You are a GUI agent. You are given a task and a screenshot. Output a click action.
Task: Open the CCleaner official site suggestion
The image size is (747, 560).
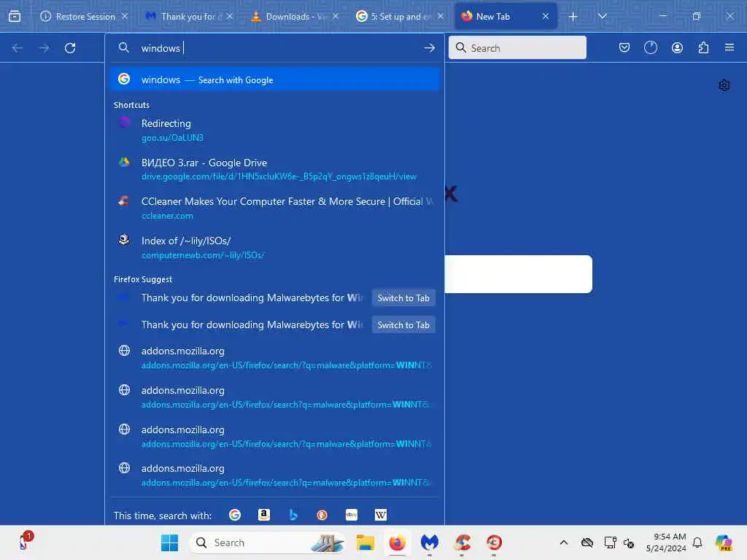point(274,208)
